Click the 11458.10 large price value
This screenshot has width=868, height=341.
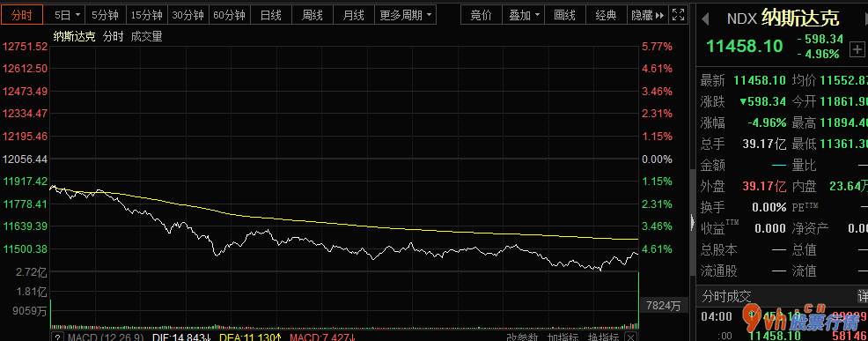click(x=745, y=46)
